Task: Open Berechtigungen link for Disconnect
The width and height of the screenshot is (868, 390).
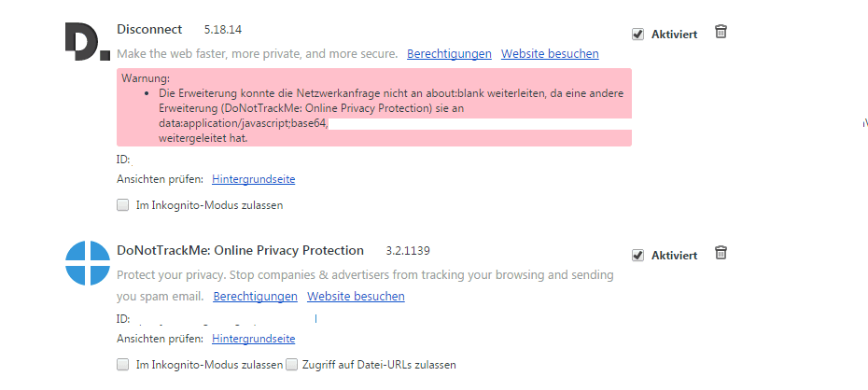Action: coord(449,54)
